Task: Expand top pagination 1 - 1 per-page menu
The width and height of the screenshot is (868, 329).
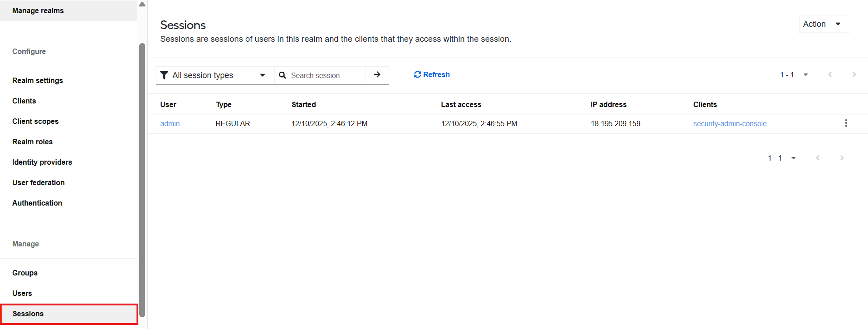Action: [794, 74]
